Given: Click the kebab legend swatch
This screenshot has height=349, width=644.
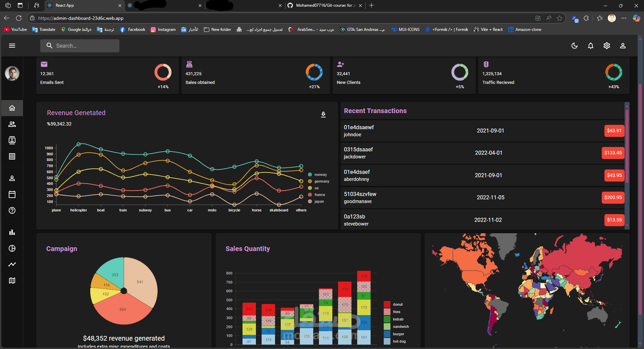Looking at the screenshot, I should click(x=387, y=319).
